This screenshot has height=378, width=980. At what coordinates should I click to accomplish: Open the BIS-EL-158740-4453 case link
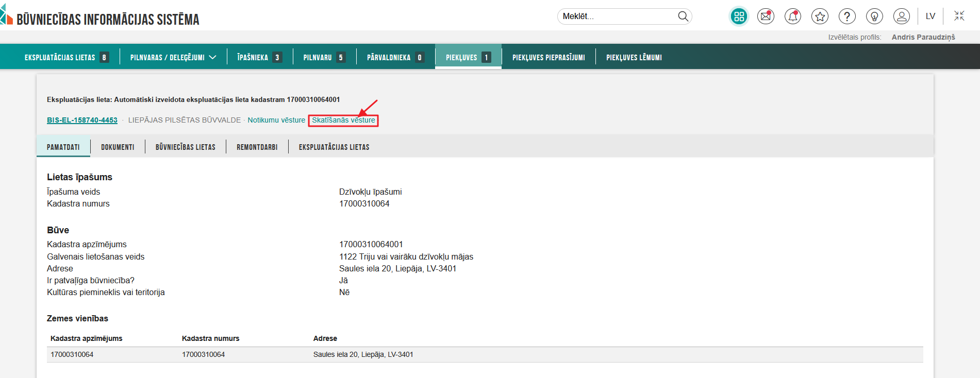82,120
